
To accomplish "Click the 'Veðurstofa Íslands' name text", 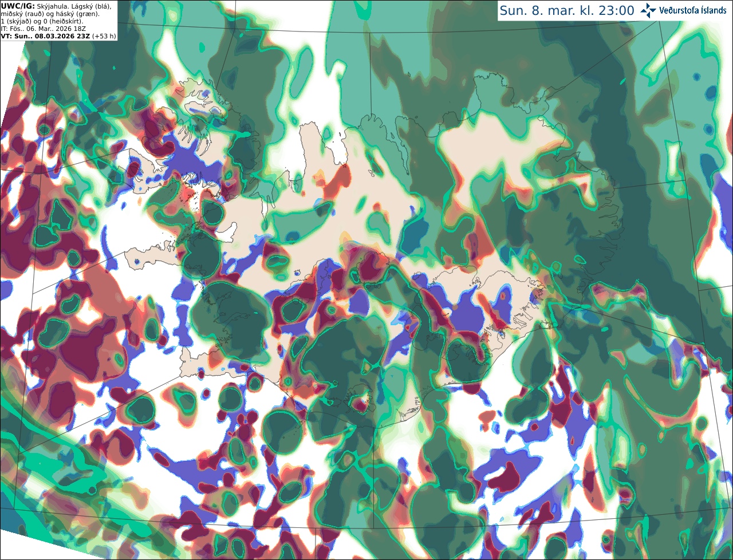I will pos(693,10).
